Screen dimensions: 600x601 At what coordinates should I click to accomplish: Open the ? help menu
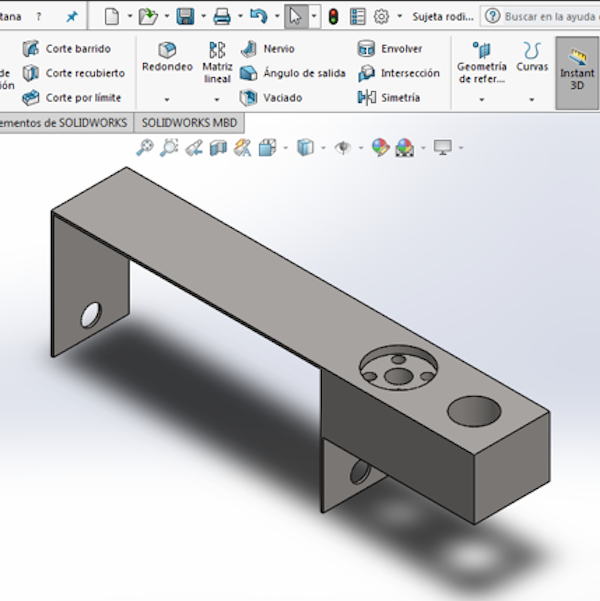[39, 17]
